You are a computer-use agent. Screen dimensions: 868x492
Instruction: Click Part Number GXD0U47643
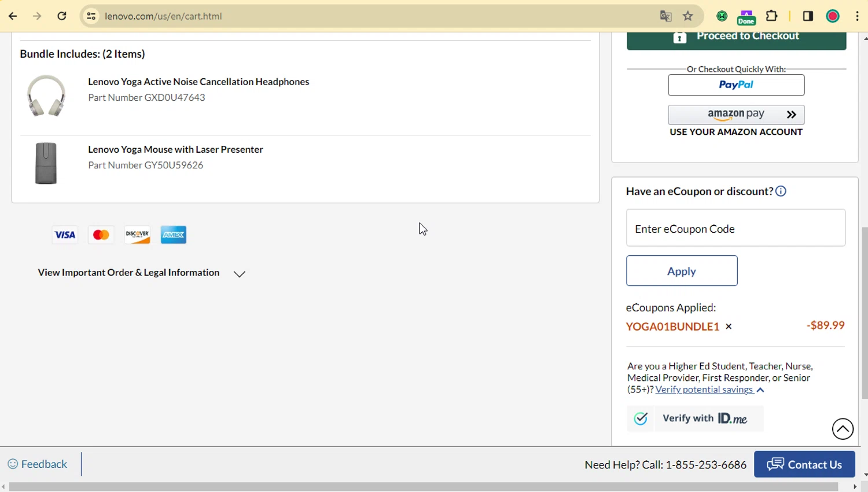tap(146, 97)
